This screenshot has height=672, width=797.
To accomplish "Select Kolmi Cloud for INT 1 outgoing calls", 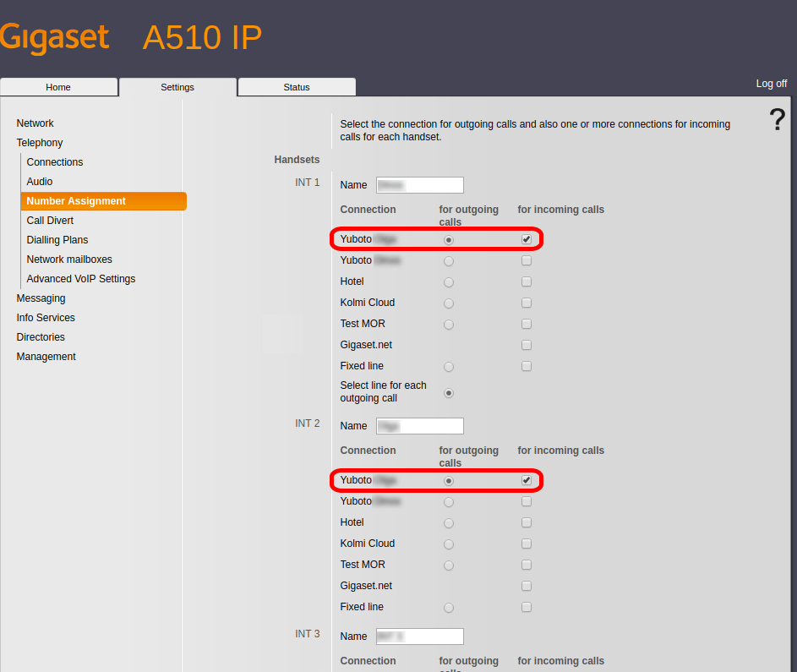I will point(448,303).
